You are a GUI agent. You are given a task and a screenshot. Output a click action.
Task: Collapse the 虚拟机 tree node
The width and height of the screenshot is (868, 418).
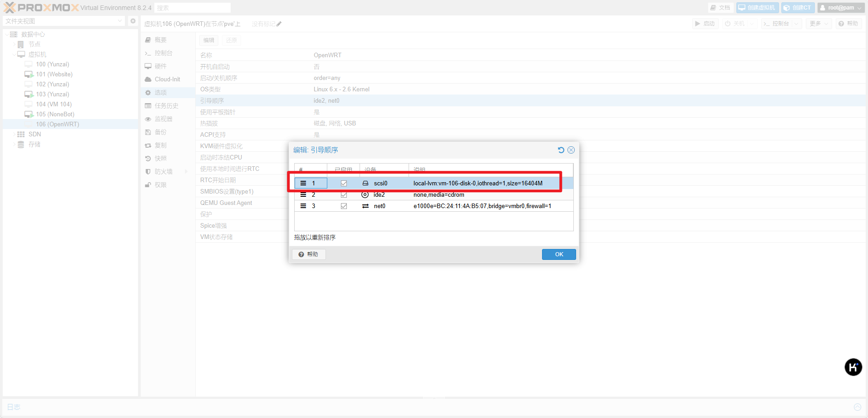click(x=14, y=55)
